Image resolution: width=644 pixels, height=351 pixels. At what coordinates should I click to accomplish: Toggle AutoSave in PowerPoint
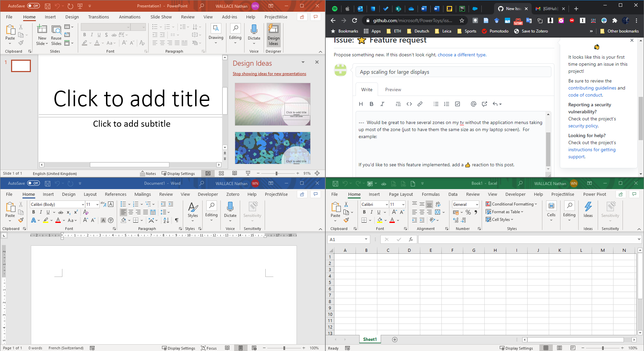33,6
